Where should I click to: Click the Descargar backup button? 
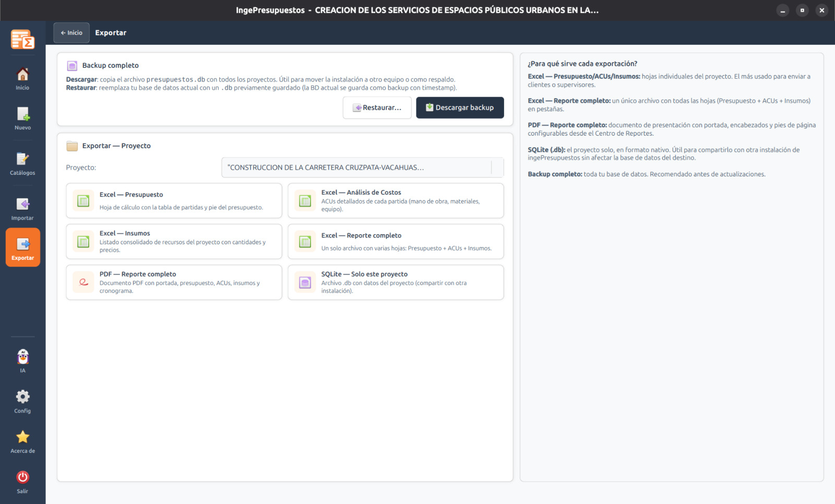[x=460, y=107]
